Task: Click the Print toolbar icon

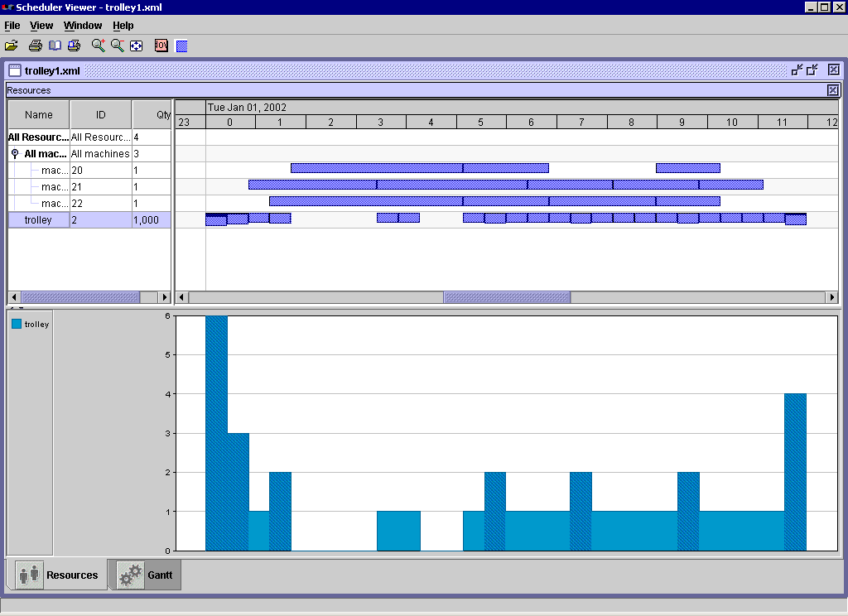Action: [35, 46]
